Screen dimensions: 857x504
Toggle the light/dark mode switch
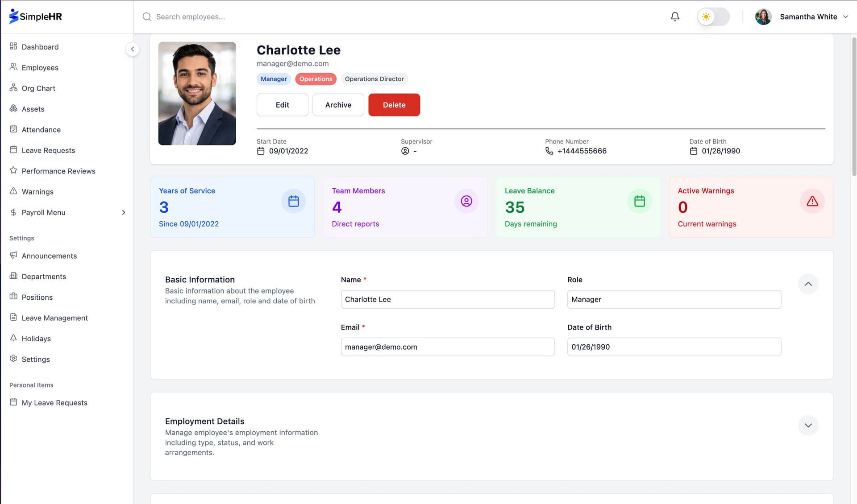pyautogui.click(x=713, y=17)
